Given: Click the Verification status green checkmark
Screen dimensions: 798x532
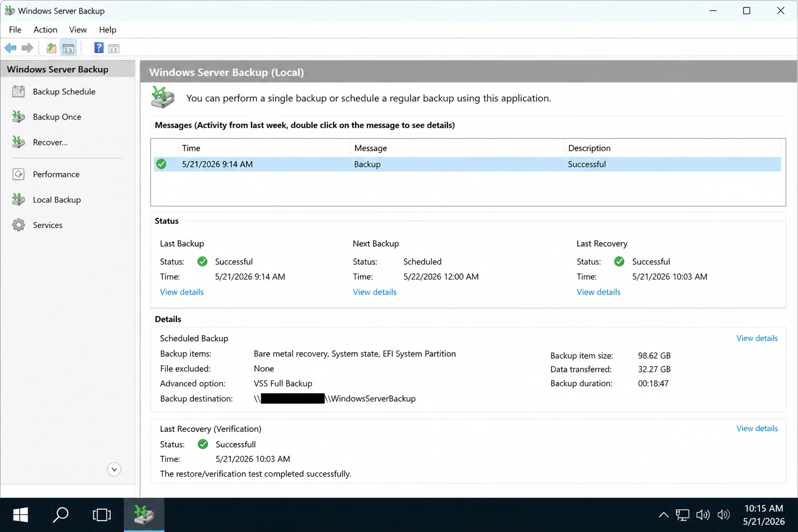Looking at the screenshot, I should point(203,444).
